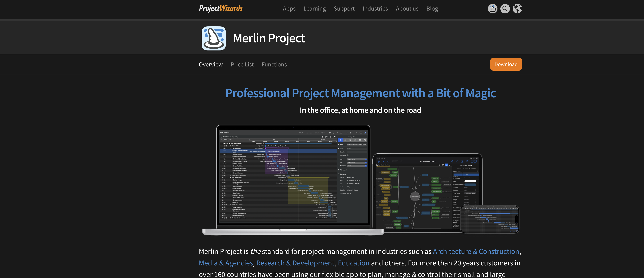
Task: Click the MacBook Gantt chart screenshot
Action: 293,180
